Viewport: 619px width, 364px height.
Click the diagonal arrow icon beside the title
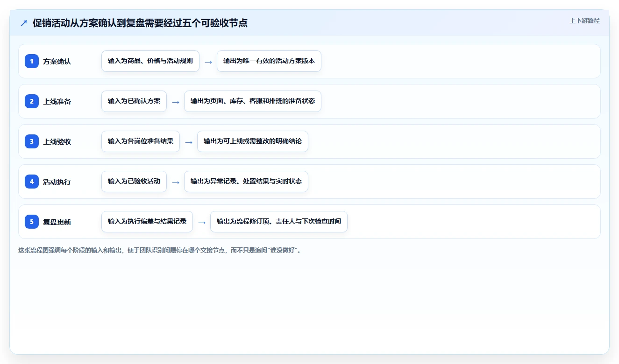coord(24,23)
